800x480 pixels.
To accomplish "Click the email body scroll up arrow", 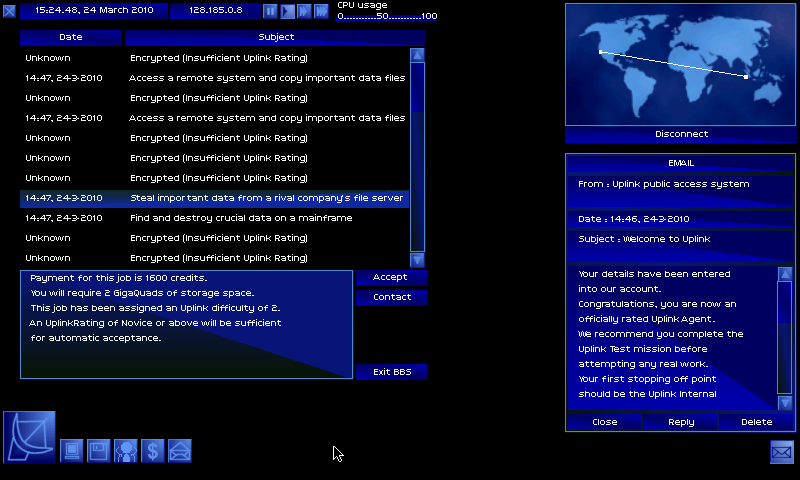I will 785,274.
